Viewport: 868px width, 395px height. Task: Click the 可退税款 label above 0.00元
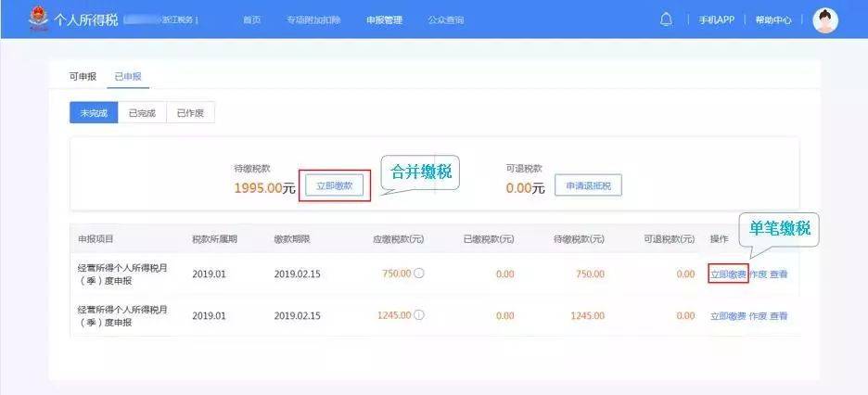pos(524,169)
